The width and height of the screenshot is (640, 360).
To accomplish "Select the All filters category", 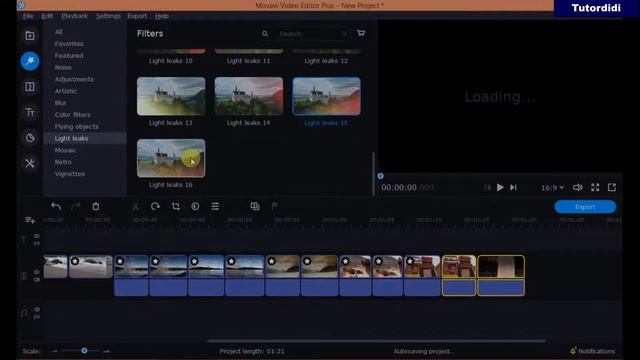I will click(x=58, y=32).
